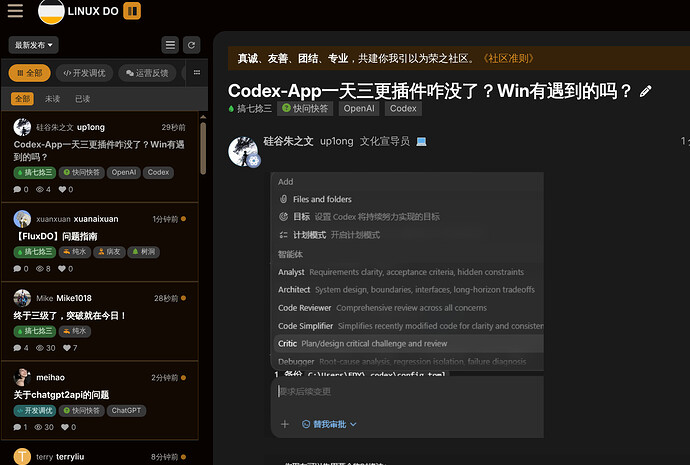
Task: Open xuanaixuan's avatar
Action: point(22,219)
